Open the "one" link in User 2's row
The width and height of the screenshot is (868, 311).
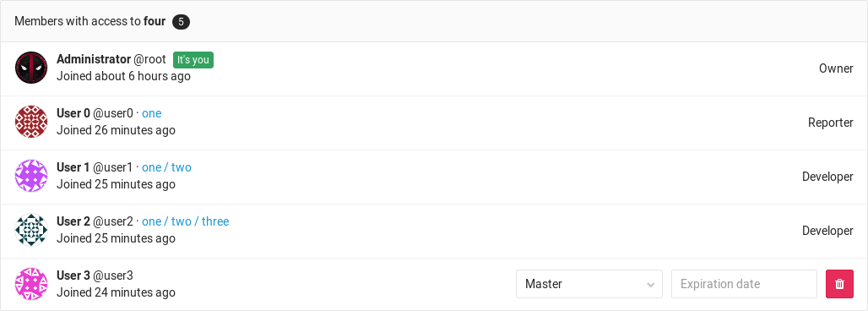[152, 221]
